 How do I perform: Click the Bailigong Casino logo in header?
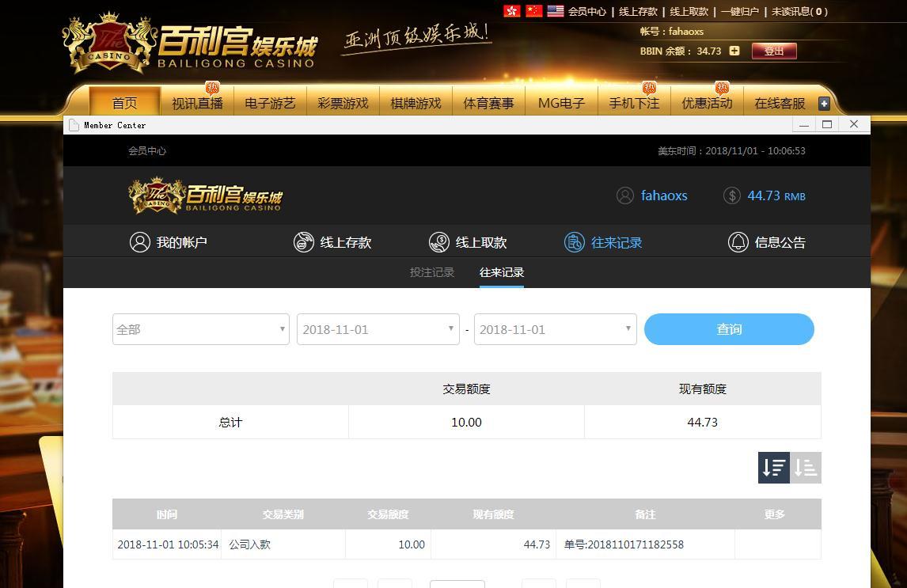click(191, 44)
